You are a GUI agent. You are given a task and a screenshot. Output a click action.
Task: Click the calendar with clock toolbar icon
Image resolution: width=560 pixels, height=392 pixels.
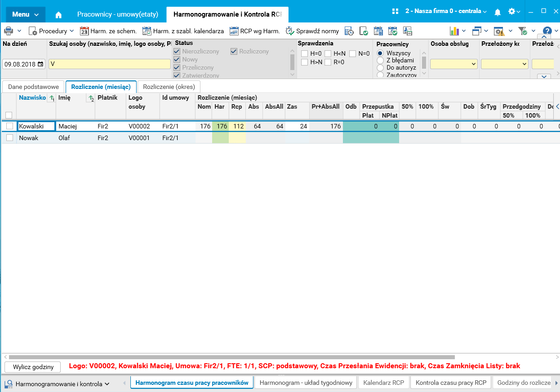coord(349,31)
